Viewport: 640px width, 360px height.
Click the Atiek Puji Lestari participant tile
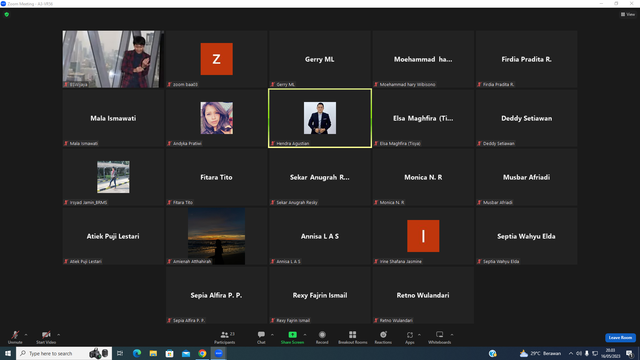(x=113, y=236)
